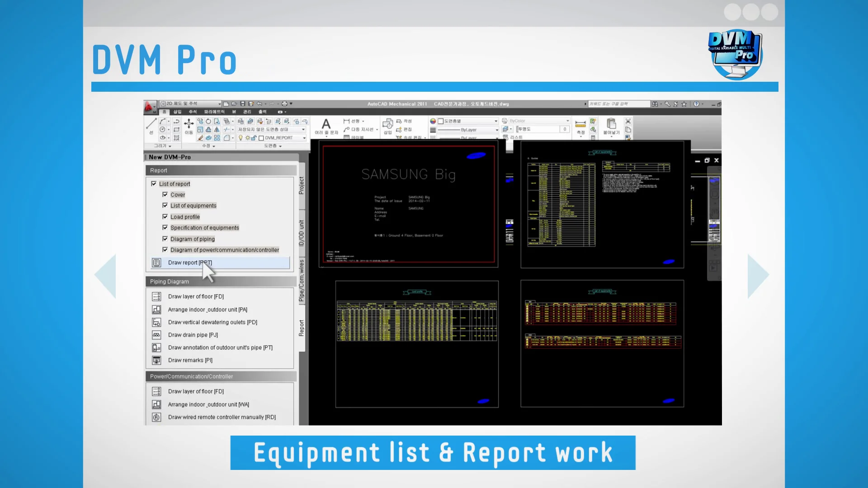868x488 pixels.
Task: Click the Save icon in Quick Access toolbar
Action: coord(243,104)
